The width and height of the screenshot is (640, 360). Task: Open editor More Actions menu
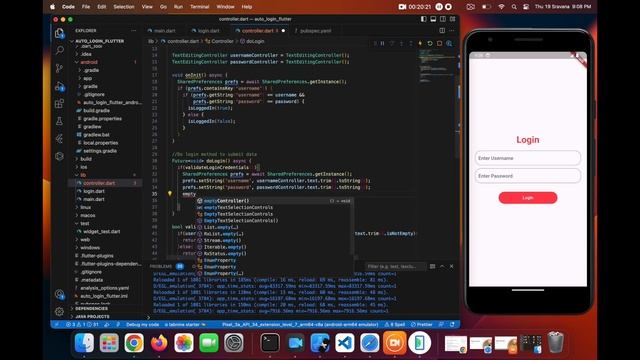(x=451, y=31)
